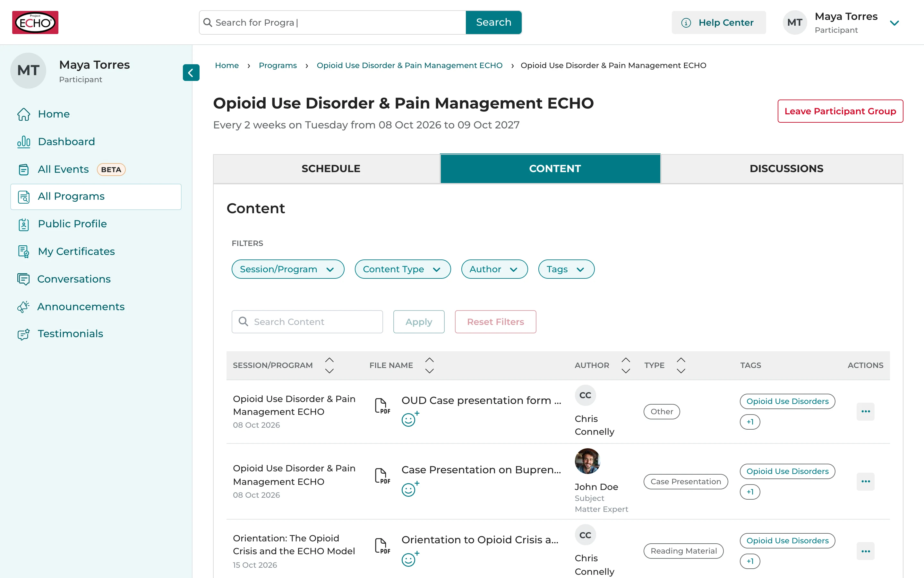Click the Apply filters button

(x=418, y=322)
